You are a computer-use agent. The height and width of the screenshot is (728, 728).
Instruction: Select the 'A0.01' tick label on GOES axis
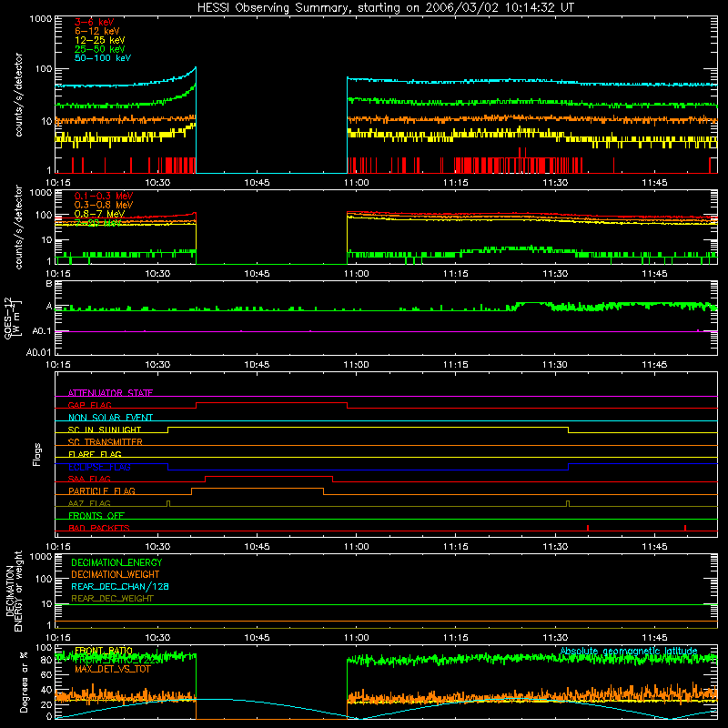pos(39,352)
